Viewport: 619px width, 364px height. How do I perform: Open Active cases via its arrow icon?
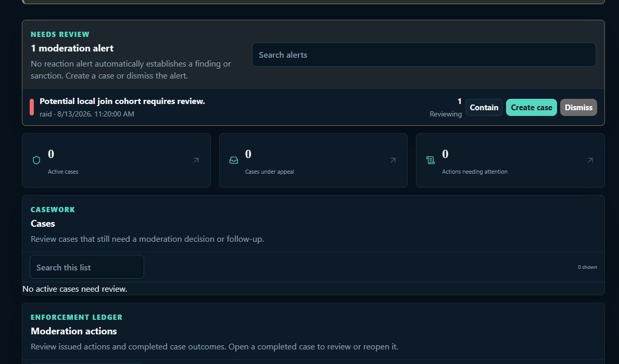pyautogui.click(x=196, y=160)
